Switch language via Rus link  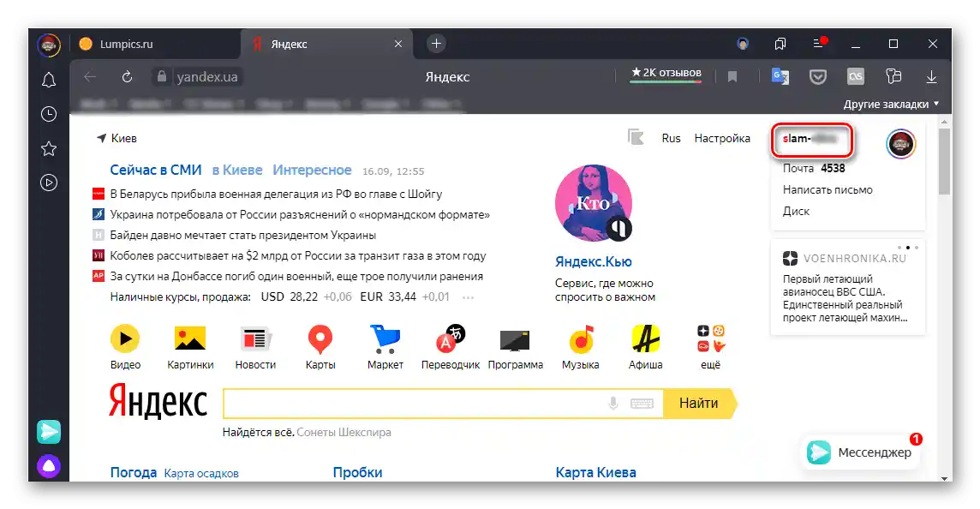[672, 138]
